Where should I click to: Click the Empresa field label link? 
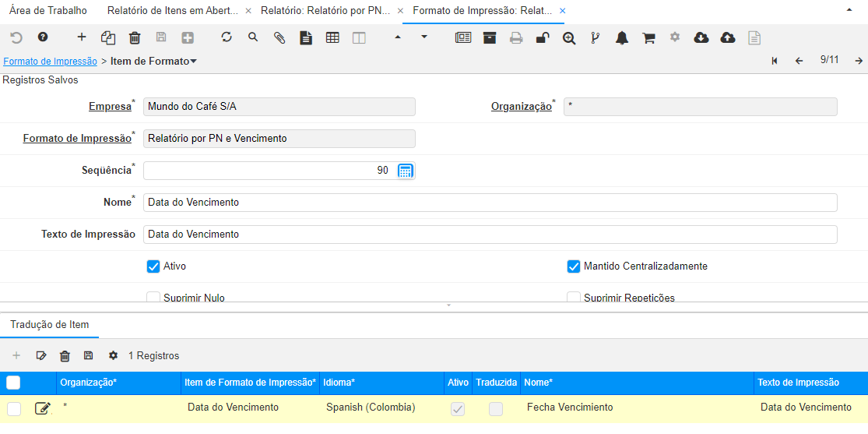point(110,107)
